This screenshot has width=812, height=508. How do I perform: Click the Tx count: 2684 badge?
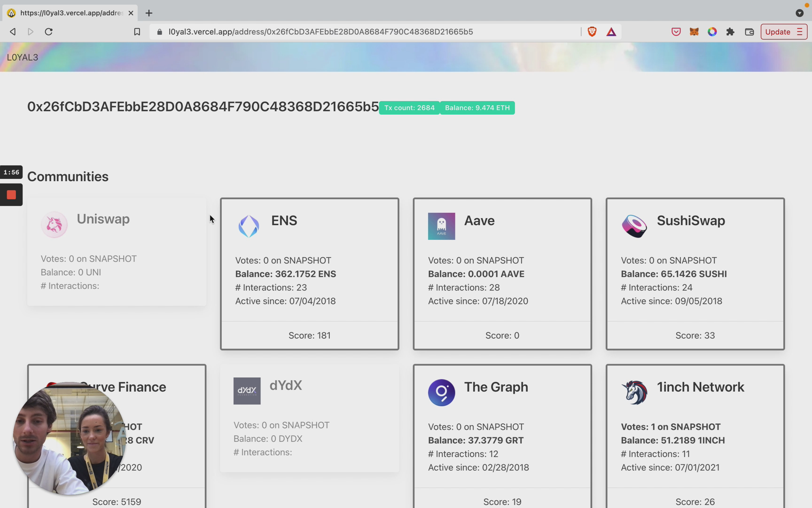click(409, 108)
